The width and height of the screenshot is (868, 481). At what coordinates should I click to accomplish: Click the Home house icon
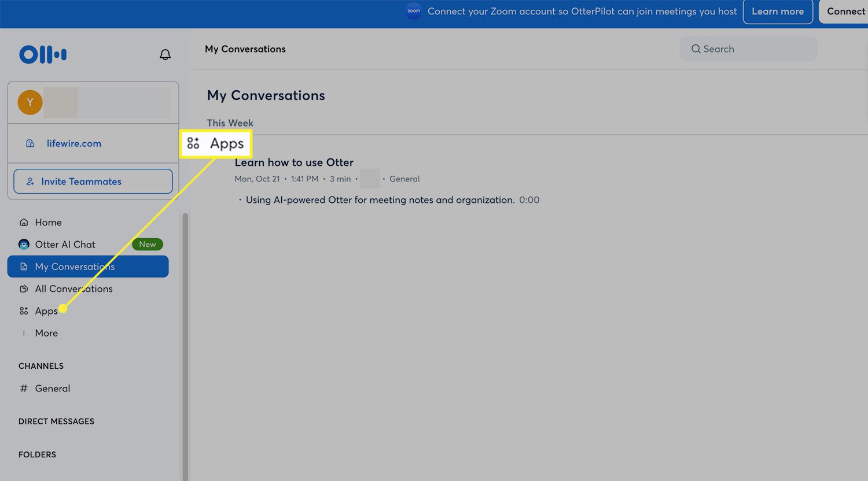tap(24, 223)
